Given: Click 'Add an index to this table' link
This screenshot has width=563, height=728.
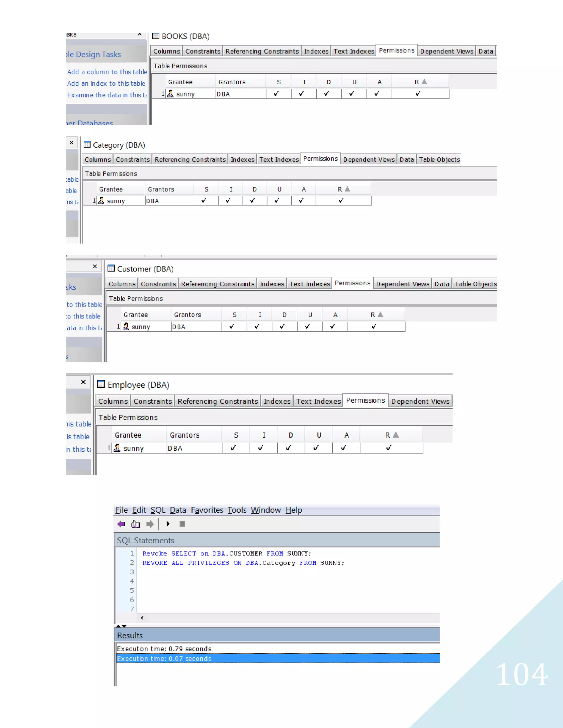Looking at the screenshot, I should tap(106, 83).
